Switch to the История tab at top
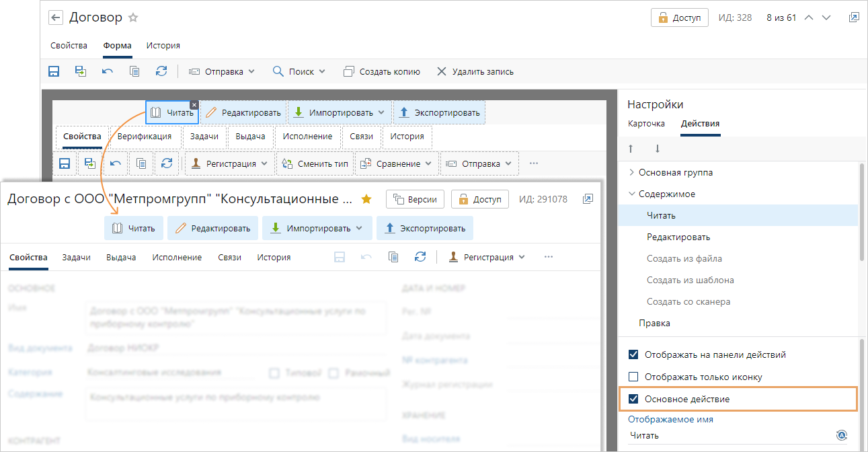Viewport: 868px width, 452px height. (163, 46)
